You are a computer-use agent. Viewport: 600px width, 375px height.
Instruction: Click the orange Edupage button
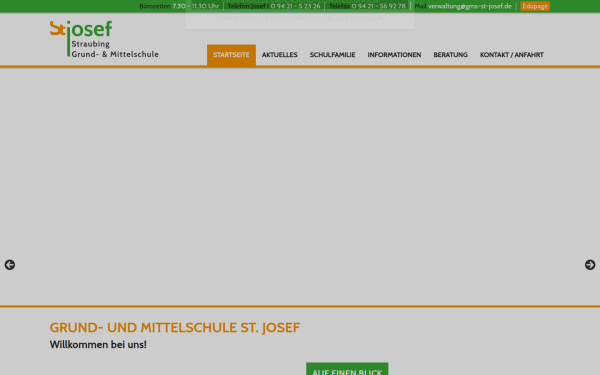535,6
